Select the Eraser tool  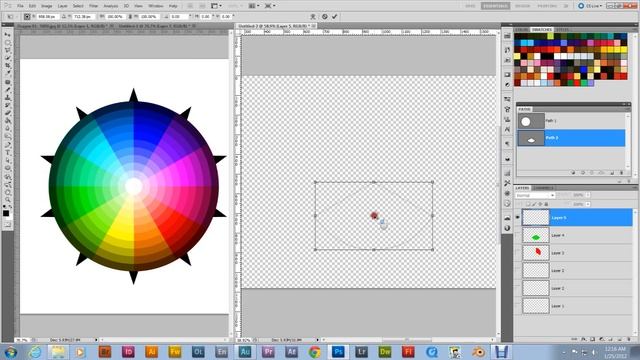[x=7, y=113]
